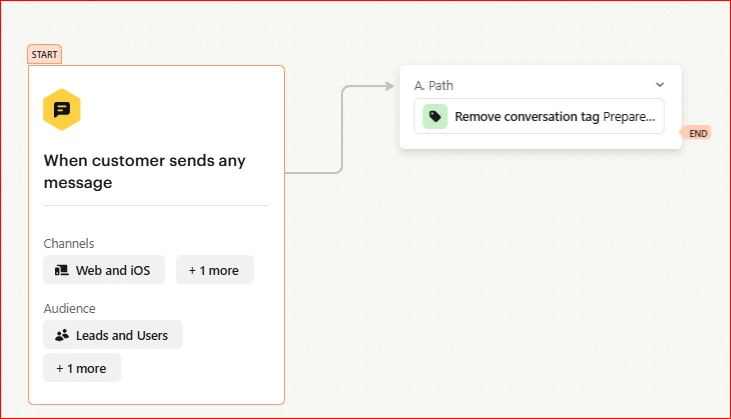Click the Web and iOS device icon

[62, 270]
